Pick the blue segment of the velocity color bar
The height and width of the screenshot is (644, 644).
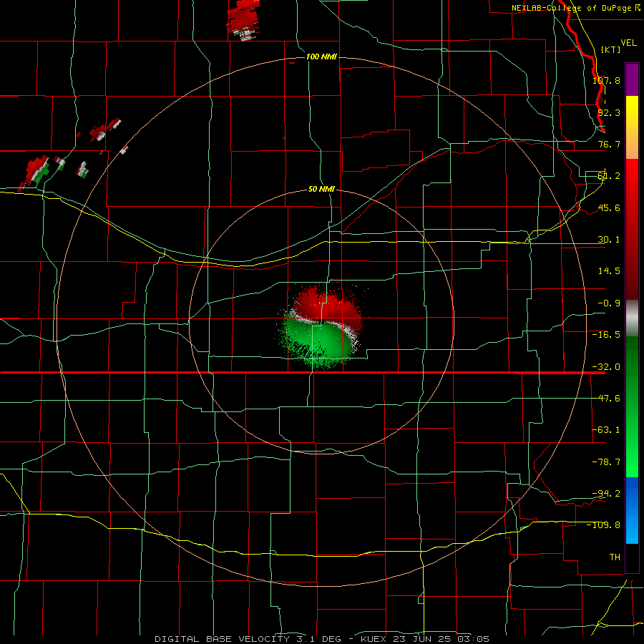[632, 510]
